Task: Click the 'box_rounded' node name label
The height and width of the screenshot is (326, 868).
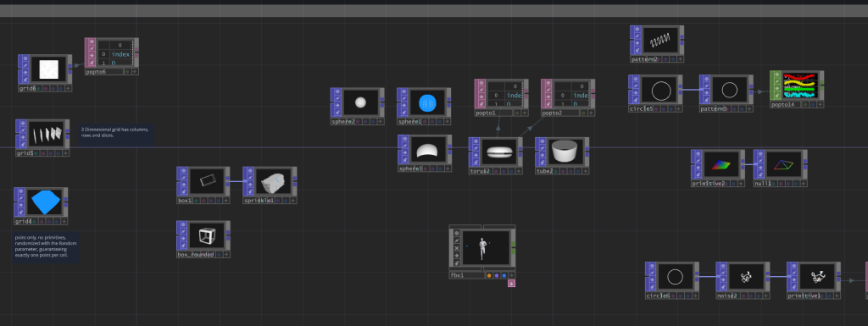Action: tap(196, 255)
